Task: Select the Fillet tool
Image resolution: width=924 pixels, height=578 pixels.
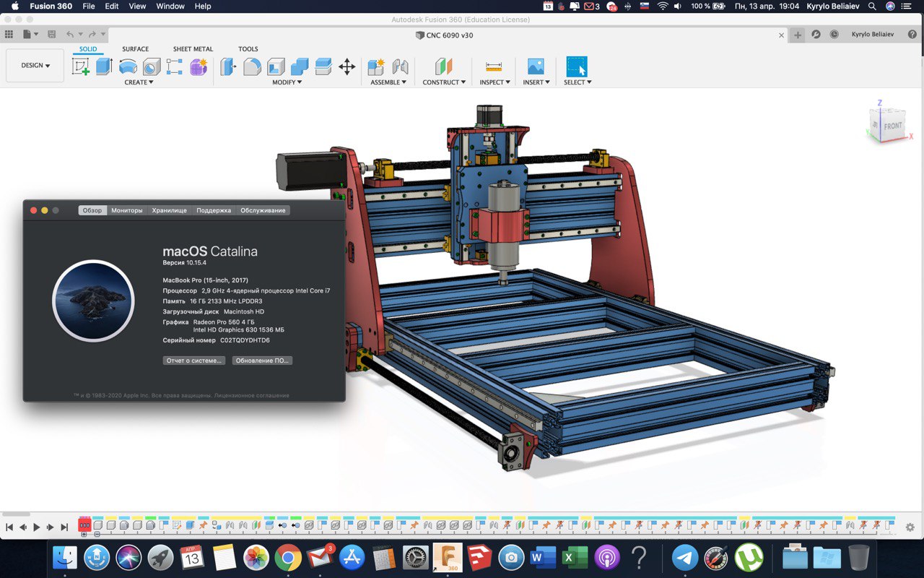Action: click(252, 67)
